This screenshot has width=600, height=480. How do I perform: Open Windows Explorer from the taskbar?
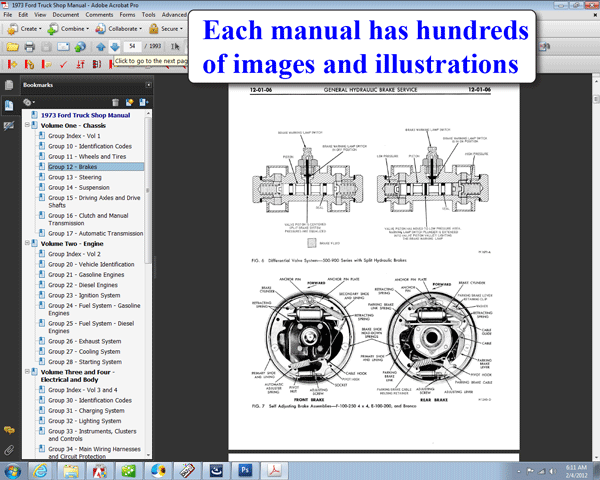click(71, 470)
